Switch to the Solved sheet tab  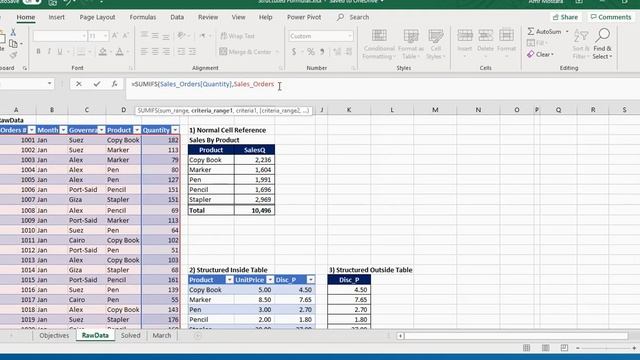[x=131, y=335]
